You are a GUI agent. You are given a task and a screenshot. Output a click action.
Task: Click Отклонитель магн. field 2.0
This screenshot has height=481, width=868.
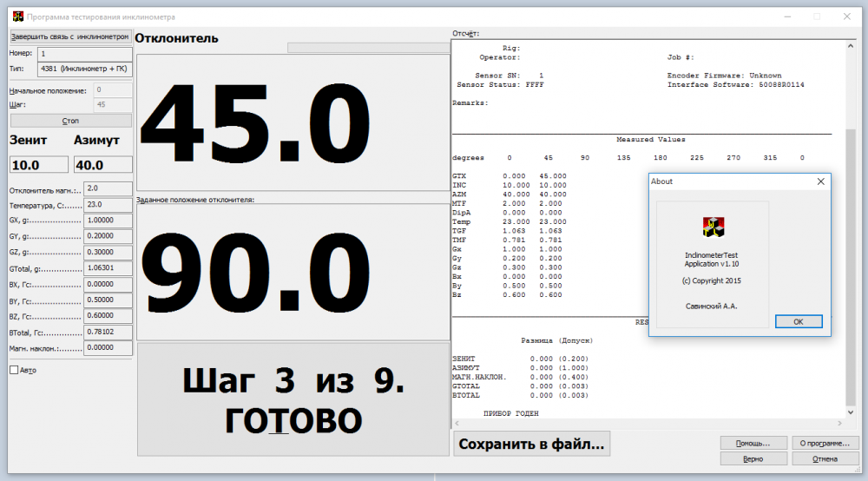[108, 188]
